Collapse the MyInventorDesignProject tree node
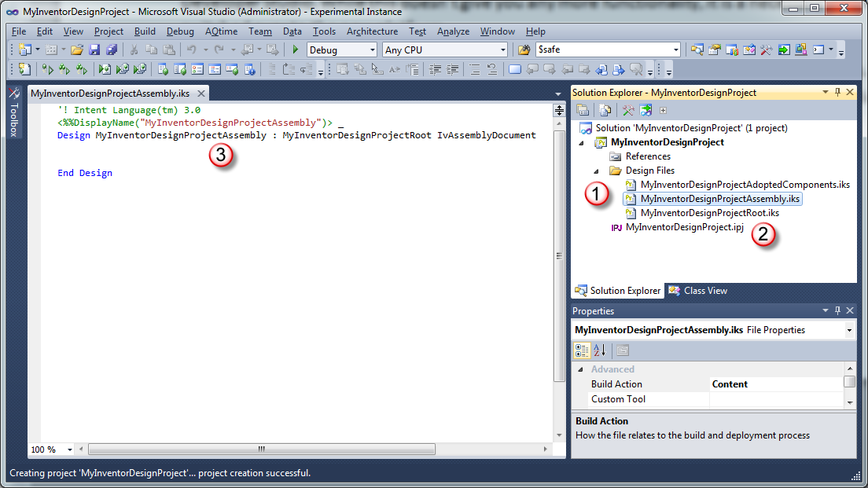Image resolution: width=868 pixels, height=488 pixels. point(581,143)
